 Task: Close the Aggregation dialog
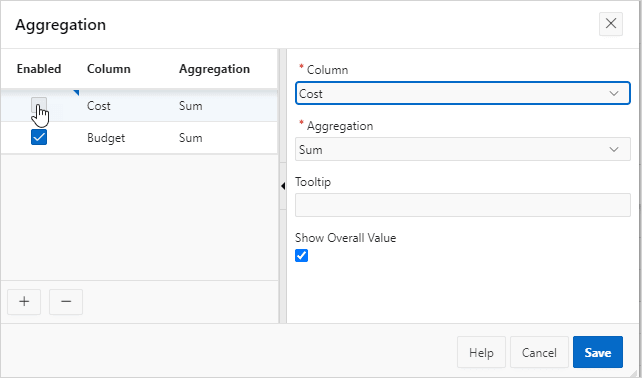(611, 24)
